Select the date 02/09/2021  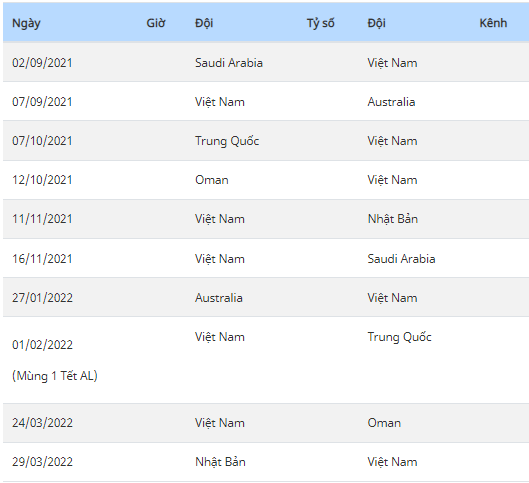point(42,63)
